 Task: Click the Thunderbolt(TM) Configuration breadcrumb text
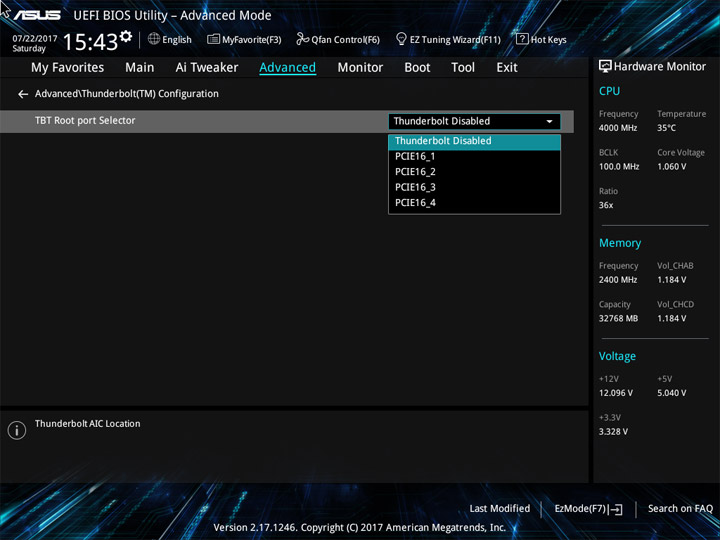click(150, 94)
